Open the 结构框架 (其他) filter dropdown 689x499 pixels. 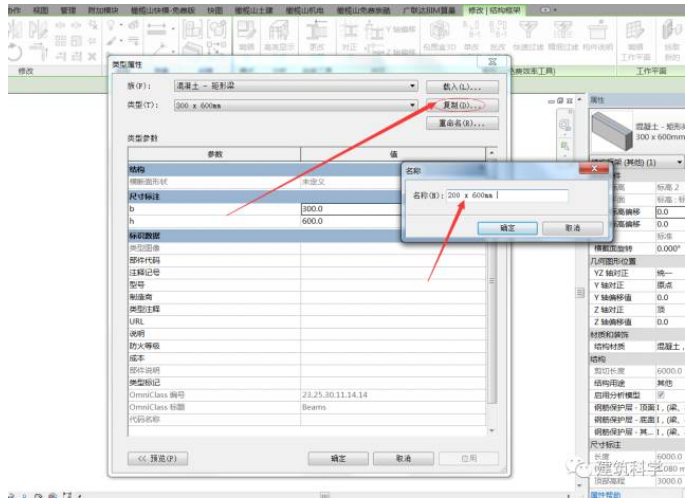pyautogui.click(x=637, y=163)
